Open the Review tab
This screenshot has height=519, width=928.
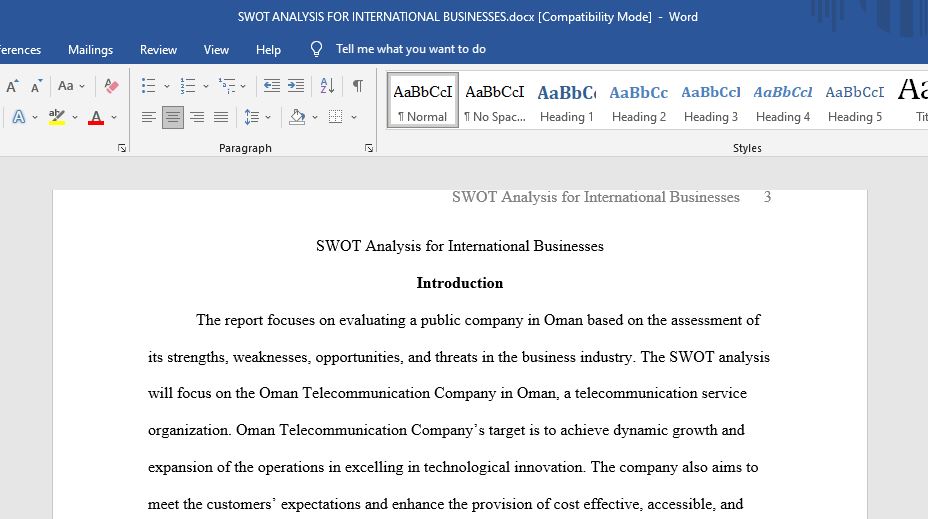(x=158, y=50)
